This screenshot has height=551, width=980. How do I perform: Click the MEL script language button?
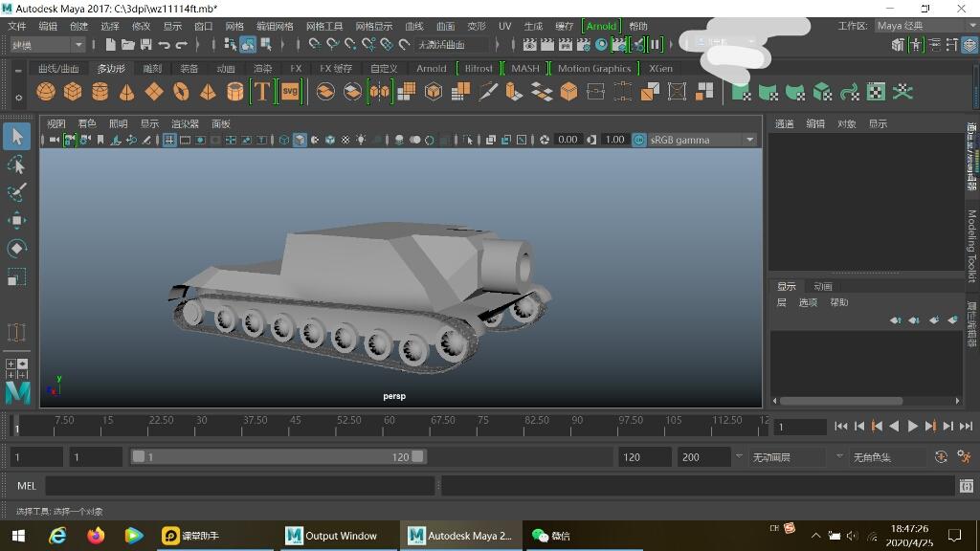coord(27,486)
